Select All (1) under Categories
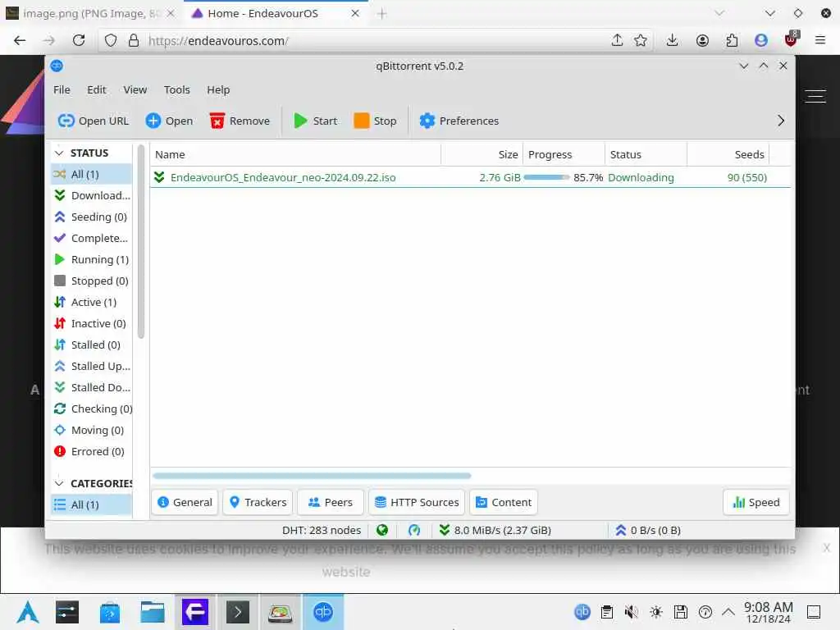The height and width of the screenshot is (630, 840). (92, 504)
